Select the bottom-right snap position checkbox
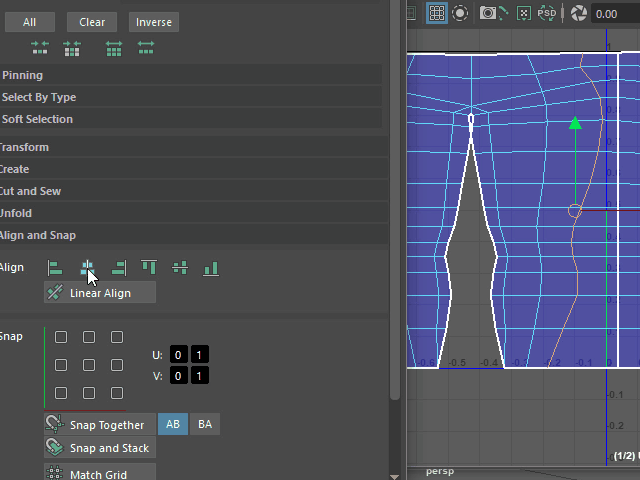The width and height of the screenshot is (640, 480). click(x=117, y=394)
